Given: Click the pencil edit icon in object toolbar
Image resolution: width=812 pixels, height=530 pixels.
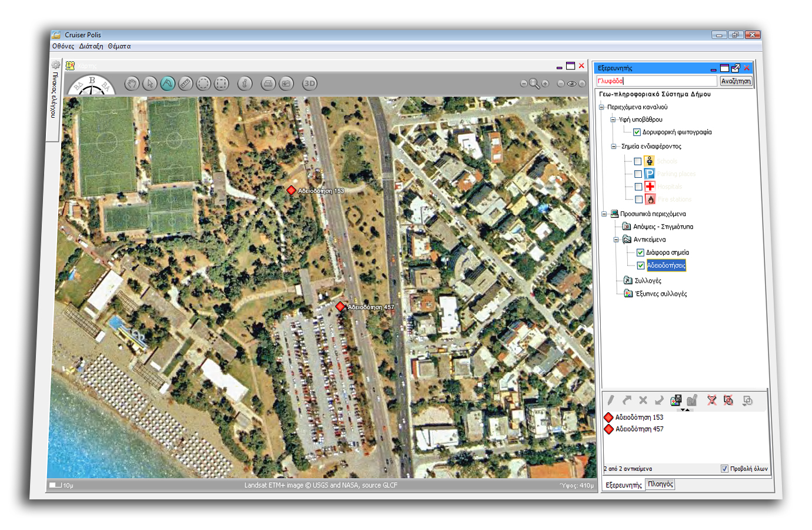Looking at the screenshot, I should [611, 400].
